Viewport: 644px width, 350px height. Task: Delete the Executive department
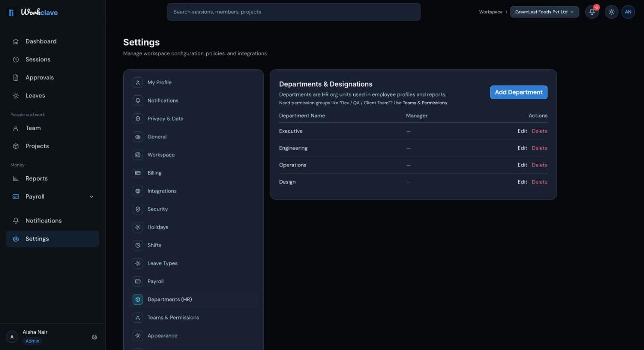[539, 131]
